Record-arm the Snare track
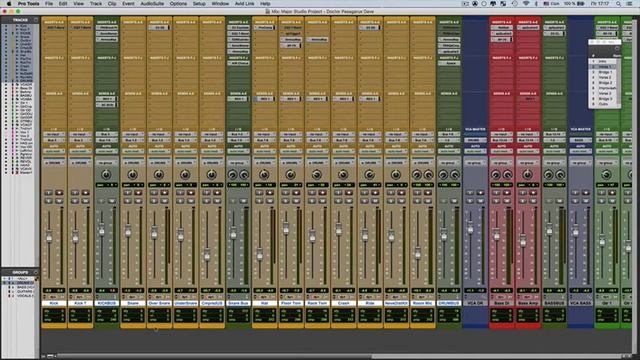 click(x=138, y=192)
